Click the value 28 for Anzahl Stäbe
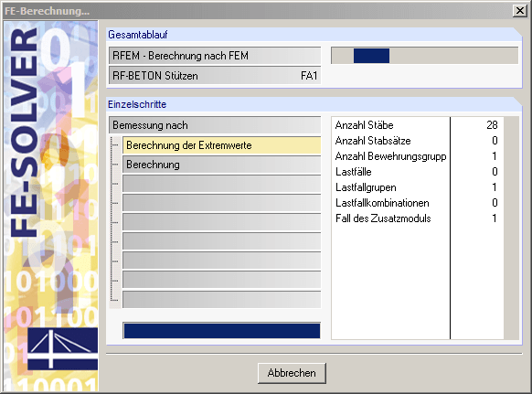This screenshot has width=532, height=394. click(x=492, y=125)
